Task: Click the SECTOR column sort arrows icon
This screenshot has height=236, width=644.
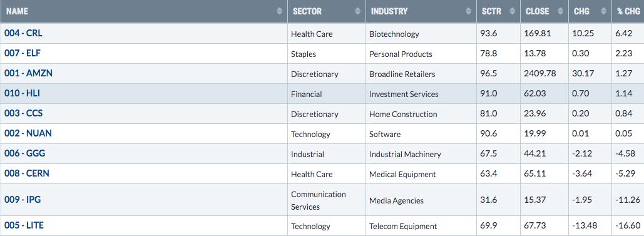Action: 358,11
